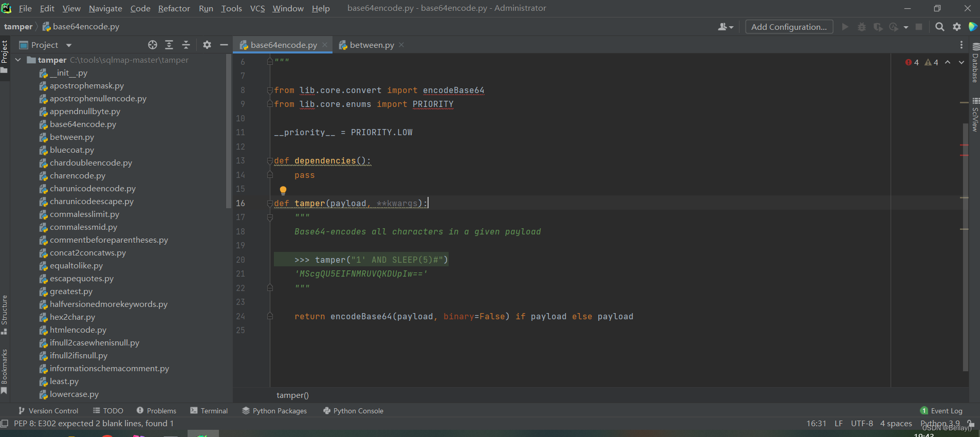Open the File menu

(x=25, y=8)
